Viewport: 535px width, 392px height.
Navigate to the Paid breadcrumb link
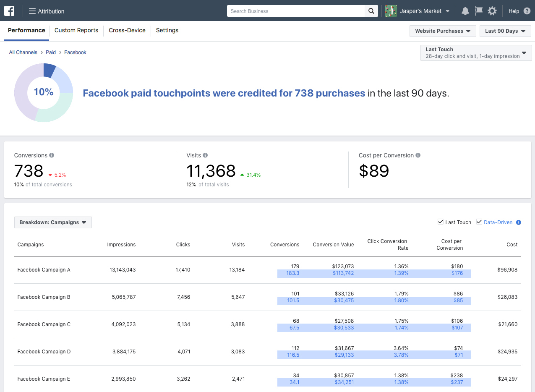(50, 52)
